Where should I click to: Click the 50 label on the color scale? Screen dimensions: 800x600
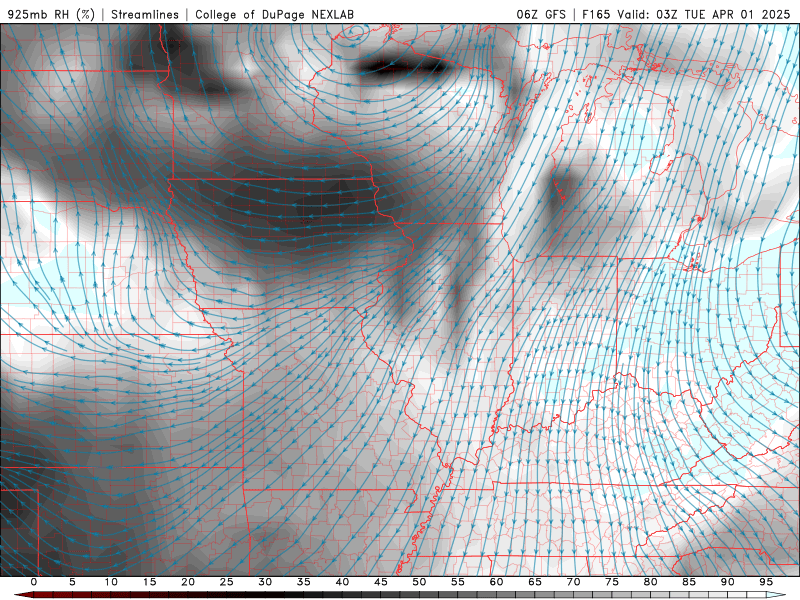(419, 582)
